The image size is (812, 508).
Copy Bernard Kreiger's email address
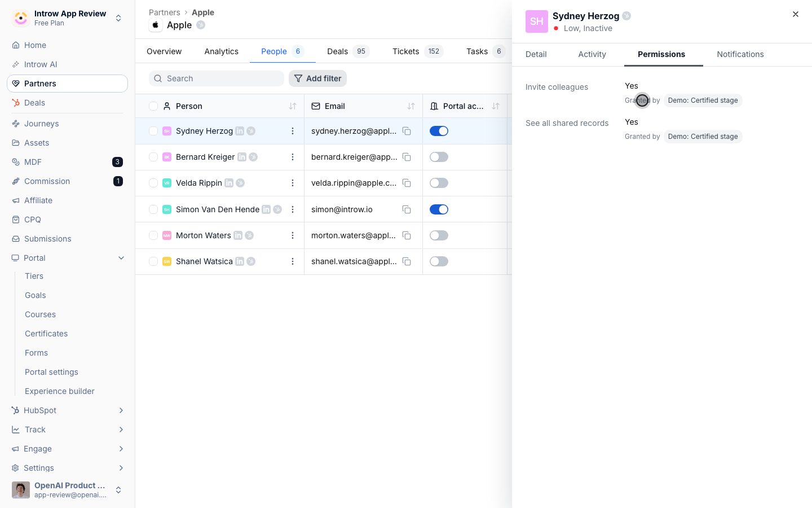point(407,157)
